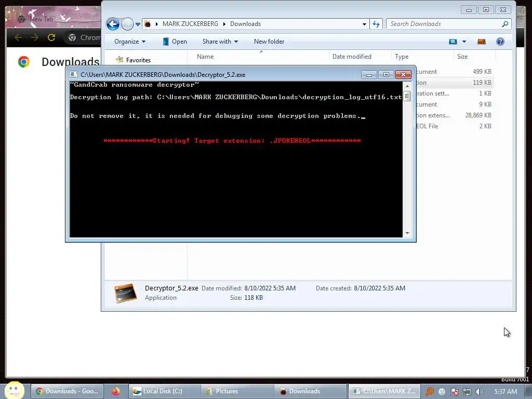
Task: Open the address bar history dropdown
Action: coord(364,24)
